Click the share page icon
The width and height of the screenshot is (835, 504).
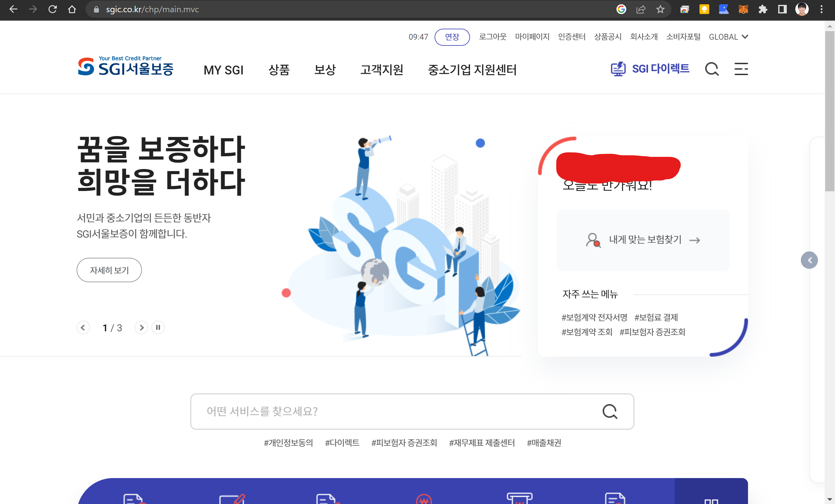pyautogui.click(x=641, y=9)
